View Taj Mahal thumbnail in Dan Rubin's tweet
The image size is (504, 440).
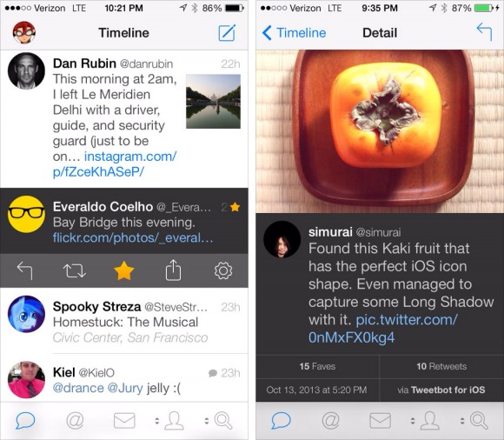point(213,102)
